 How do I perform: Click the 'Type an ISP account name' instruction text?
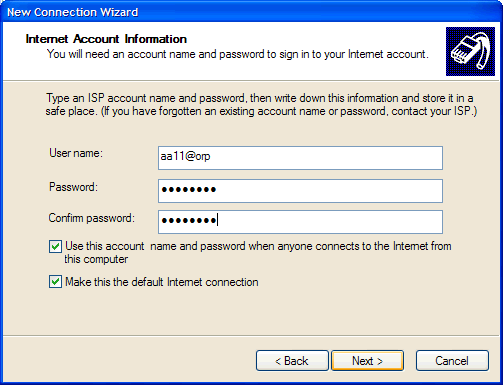pyautogui.click(x=261, y=104)
